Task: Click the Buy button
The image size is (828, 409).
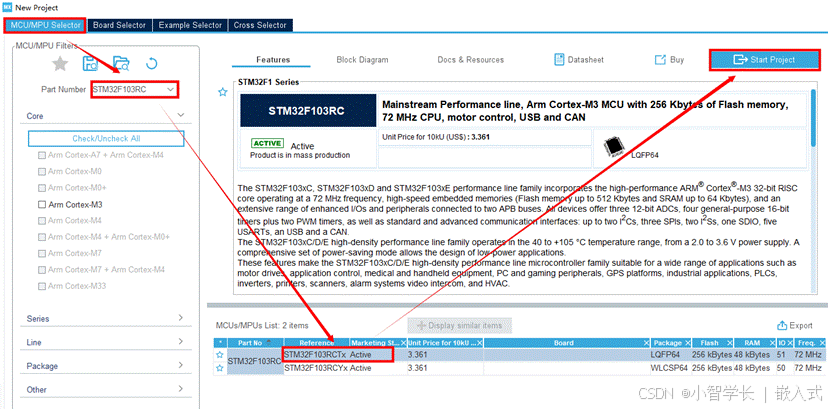Action: tap(669, 60)
